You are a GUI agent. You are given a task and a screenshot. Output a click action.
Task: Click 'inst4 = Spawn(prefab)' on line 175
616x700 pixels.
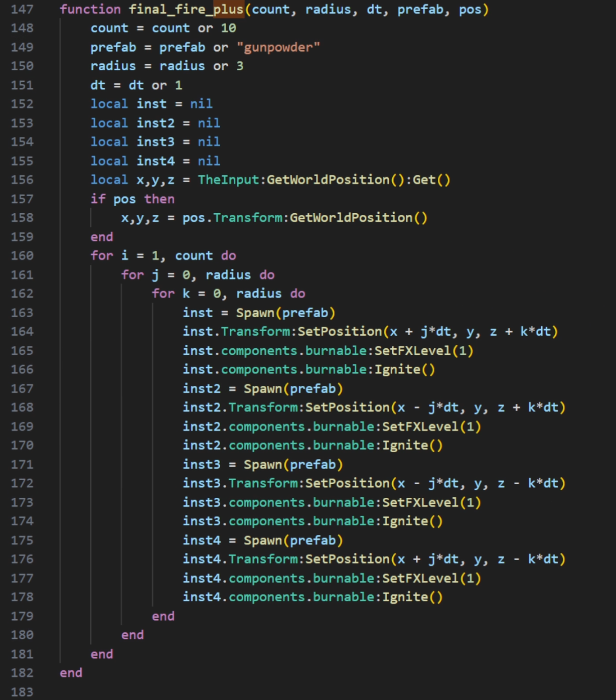(263, 540)
